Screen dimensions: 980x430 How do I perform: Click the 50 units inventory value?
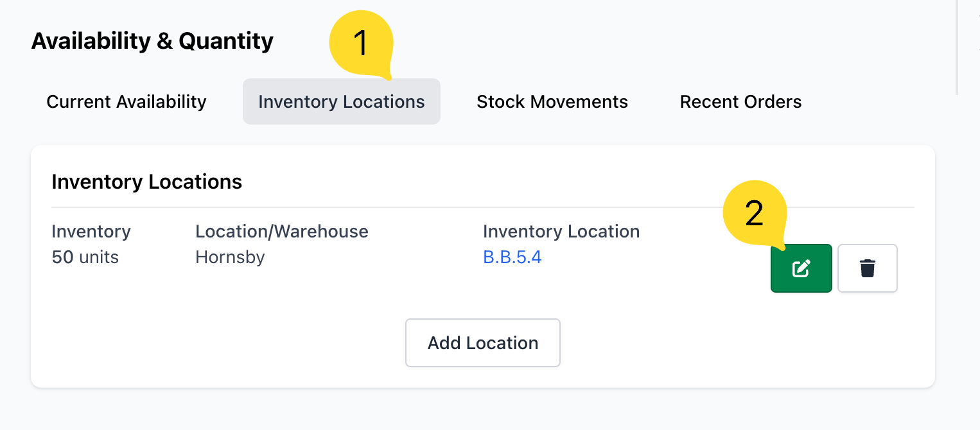pyautogui.click(x=85, y=257)
